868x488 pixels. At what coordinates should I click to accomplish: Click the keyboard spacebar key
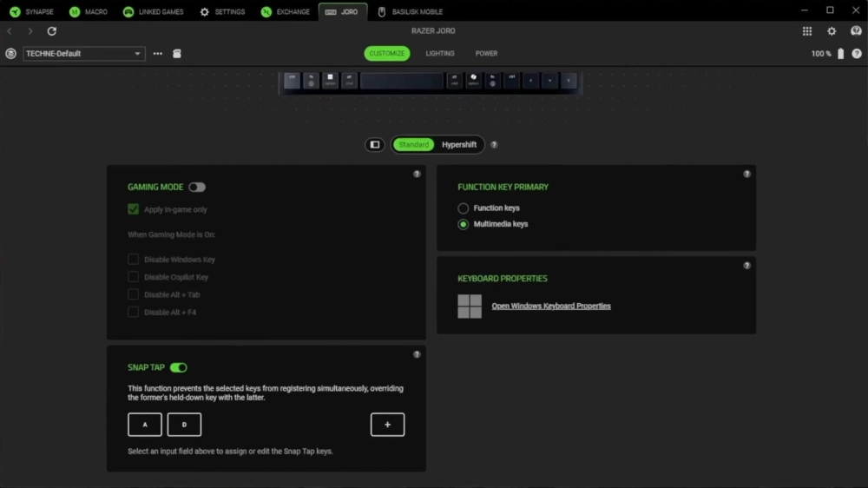click(x=402, y=81)
